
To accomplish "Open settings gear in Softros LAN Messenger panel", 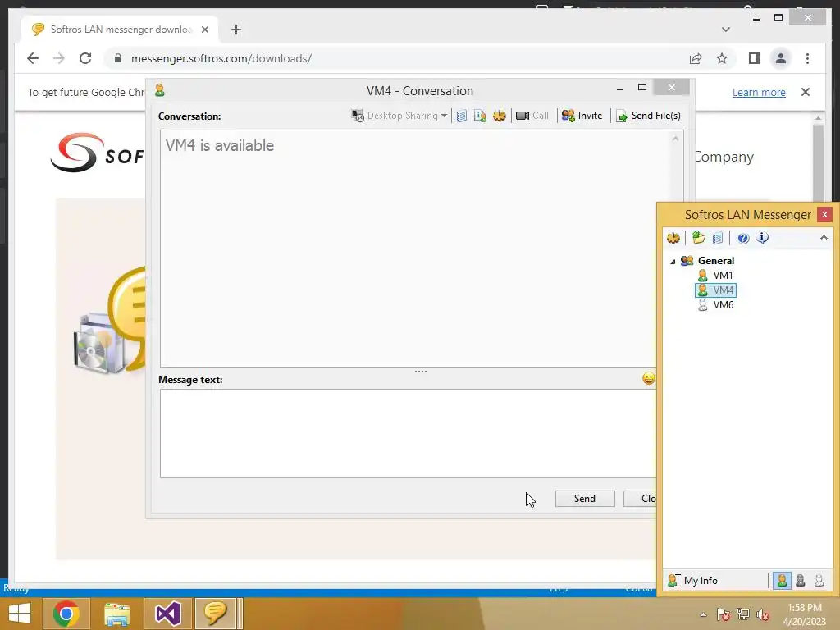I will [x=673, y=238].
